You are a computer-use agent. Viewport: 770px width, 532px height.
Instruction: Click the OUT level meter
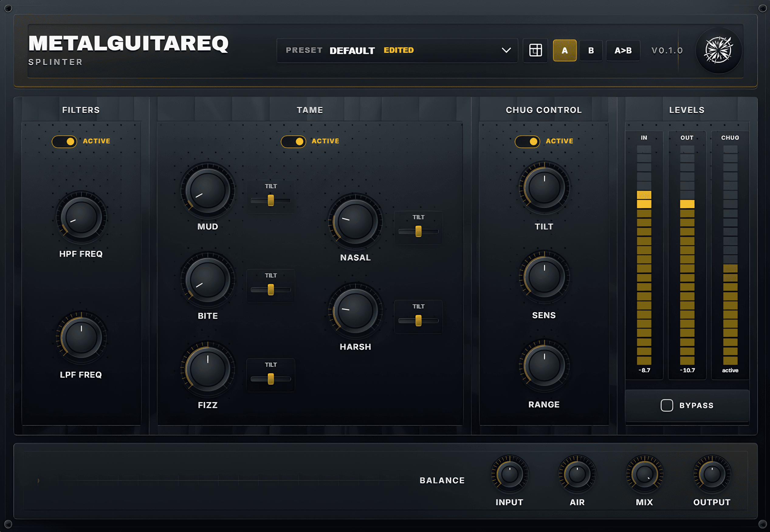click(x=687, y=255)
